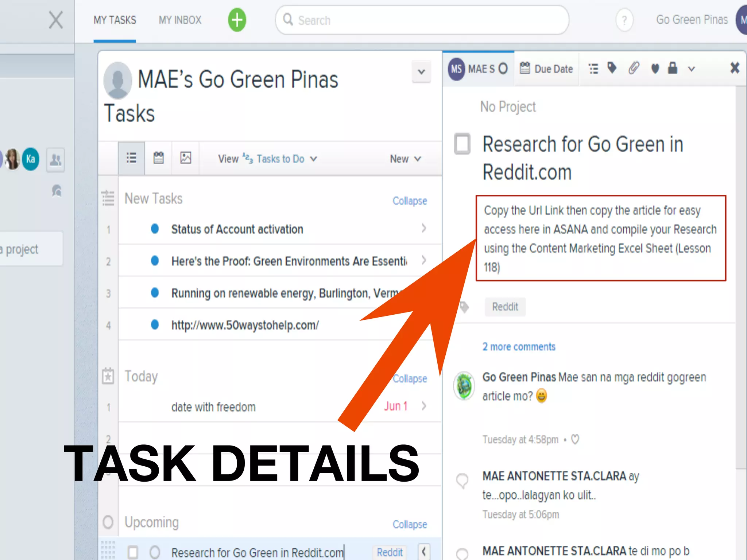
Task: Click the task description text
Action: tap(601, 238)
